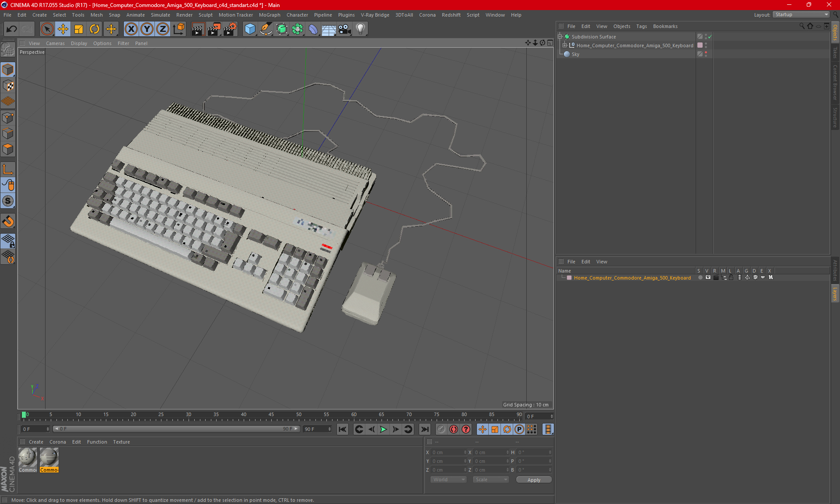Open Objects manager Bookmarks menu
Image resolution: width=840 pixels, height=504 pixels.
665,26
